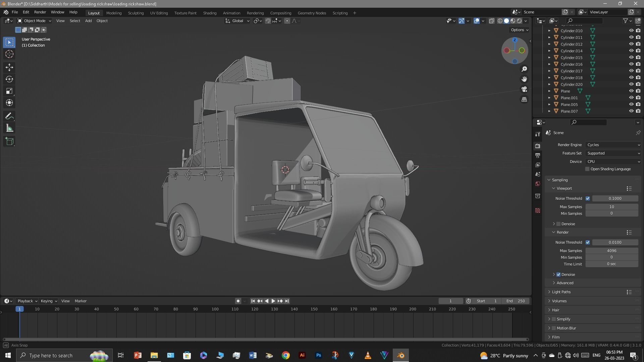The width and height of the screenshot is (644, 362).
Task: Enable the Viewport Denoise checkbox
Action: 558,224
